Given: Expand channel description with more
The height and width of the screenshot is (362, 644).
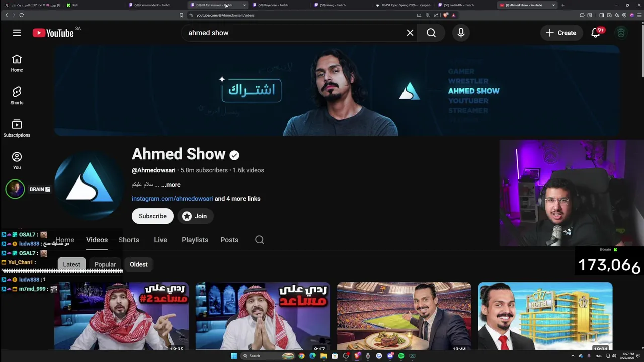Looking at the screenshot, I should (x=171, y=185).
